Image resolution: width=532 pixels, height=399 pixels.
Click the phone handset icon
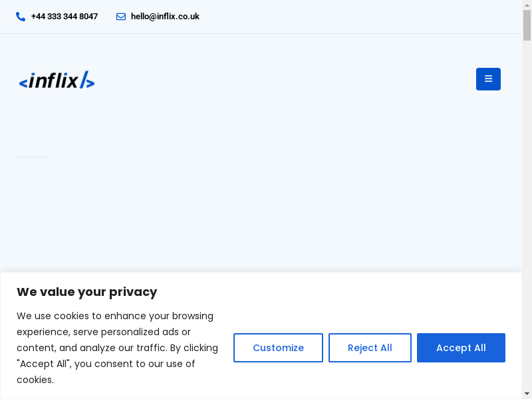[x=21, y=17]
